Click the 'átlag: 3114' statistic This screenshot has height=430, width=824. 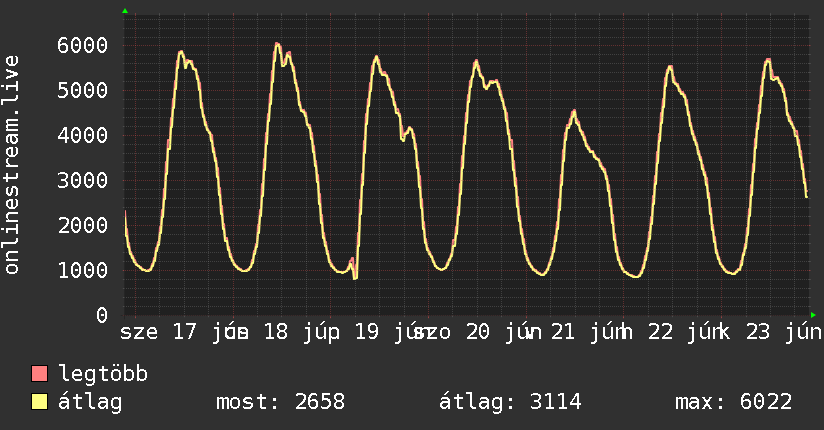point(510,402)
